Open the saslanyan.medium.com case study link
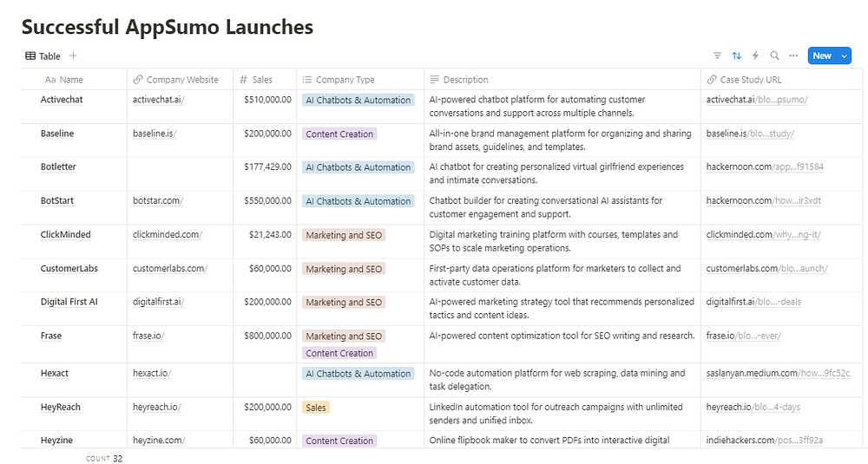Viewport: 868px width, 464px height. click(778, 373)
